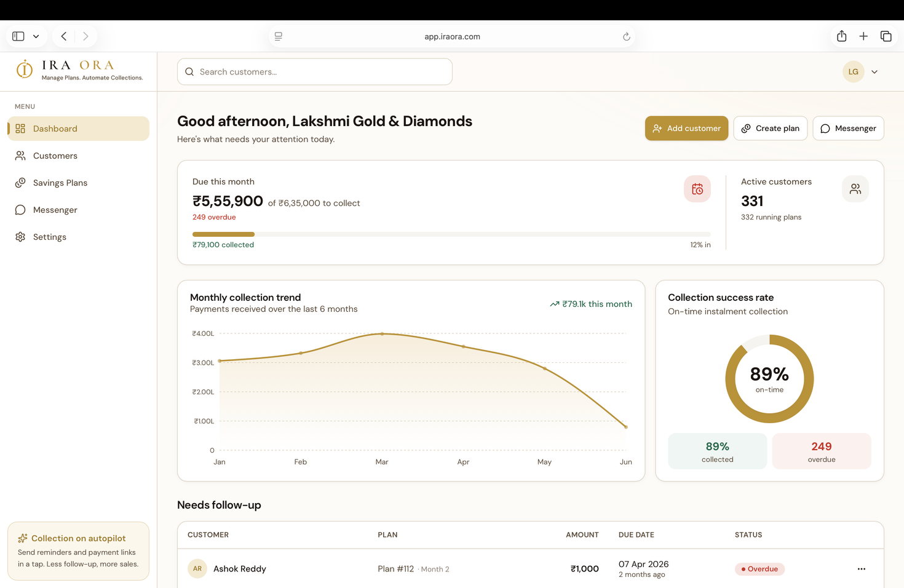Click the Add customer button
This screenshot has height=588, width=904.
click(x=686, y=129)
